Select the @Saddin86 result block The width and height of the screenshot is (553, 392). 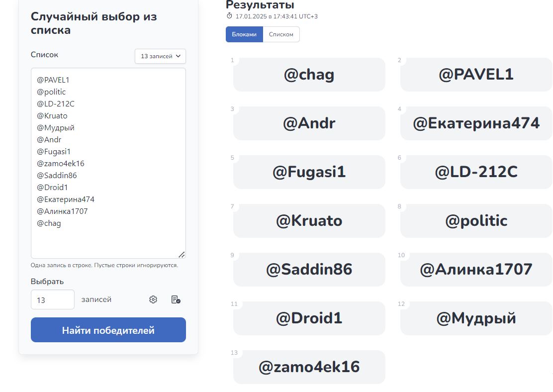click(309, 270)
